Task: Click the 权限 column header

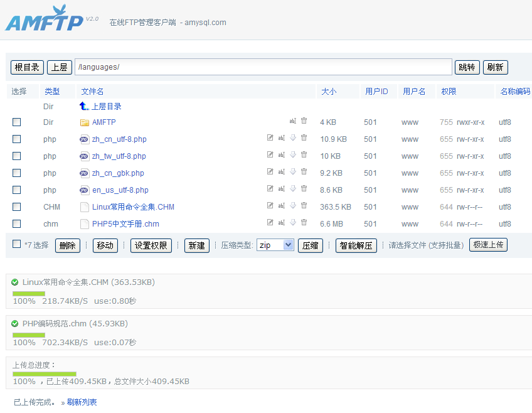Action: pyautogui.click(x=449, y=91)
